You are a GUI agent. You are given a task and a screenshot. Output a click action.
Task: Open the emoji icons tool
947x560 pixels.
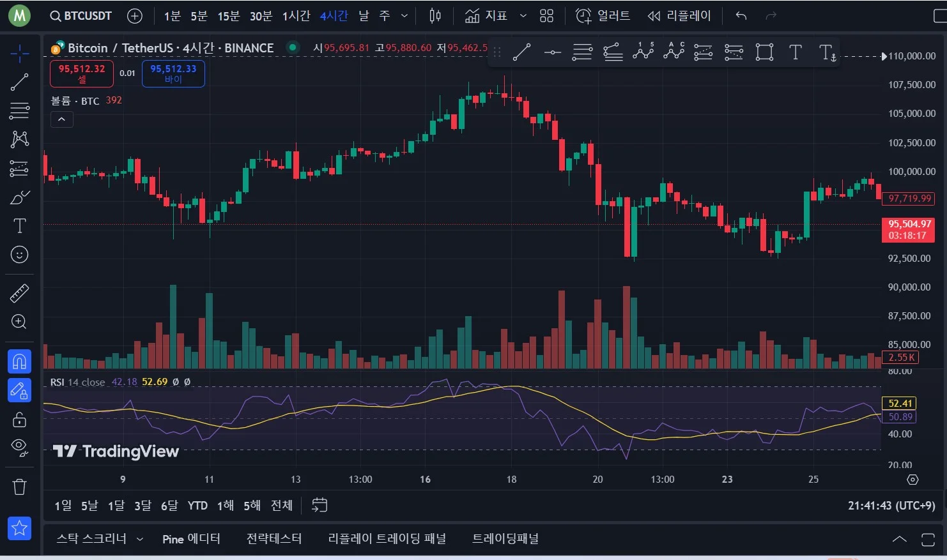coord(20,255)
